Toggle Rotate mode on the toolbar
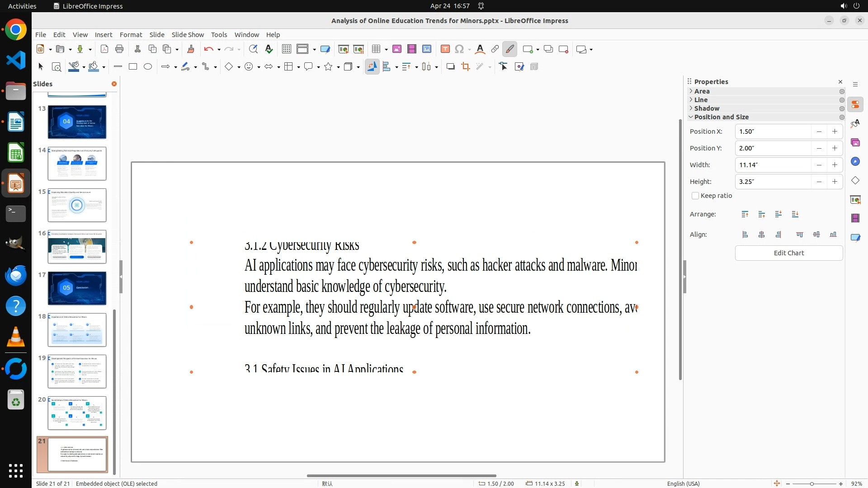The image size is (868, 488). [x=372, y=67]
